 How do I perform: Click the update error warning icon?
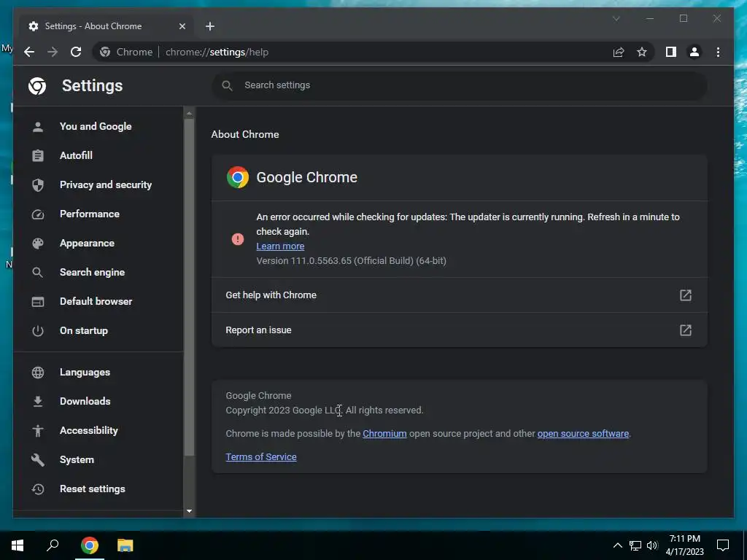click(x=238, y=239)
